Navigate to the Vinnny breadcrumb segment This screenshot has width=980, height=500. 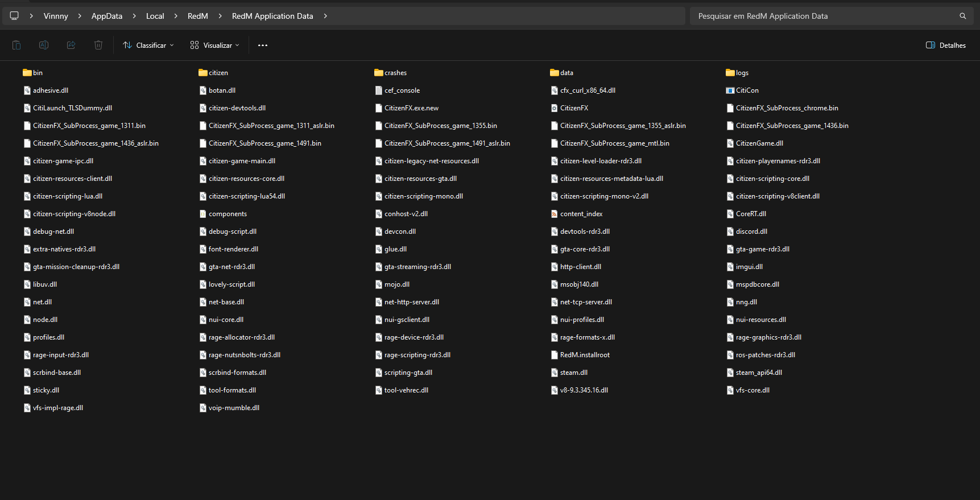(56, 16)
